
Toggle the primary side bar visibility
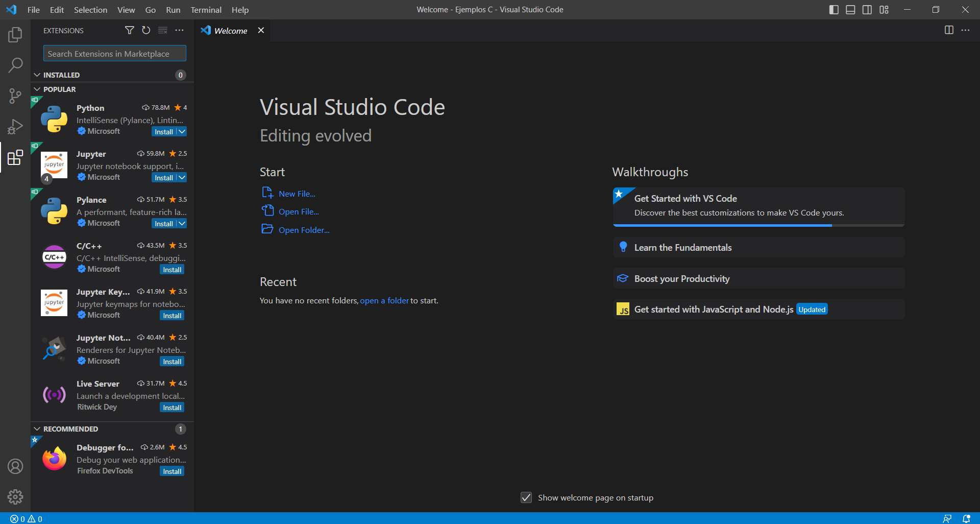point(834,10)
